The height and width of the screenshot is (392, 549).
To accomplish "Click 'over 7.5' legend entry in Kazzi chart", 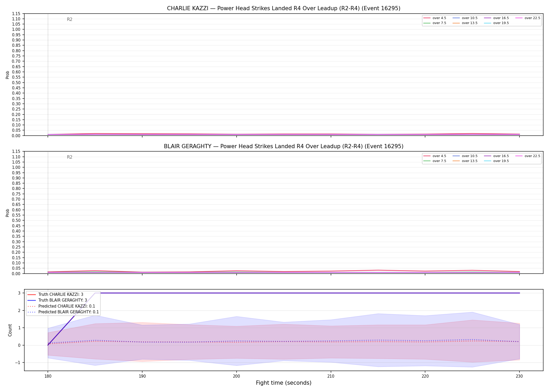I will [x=435, y=23].
